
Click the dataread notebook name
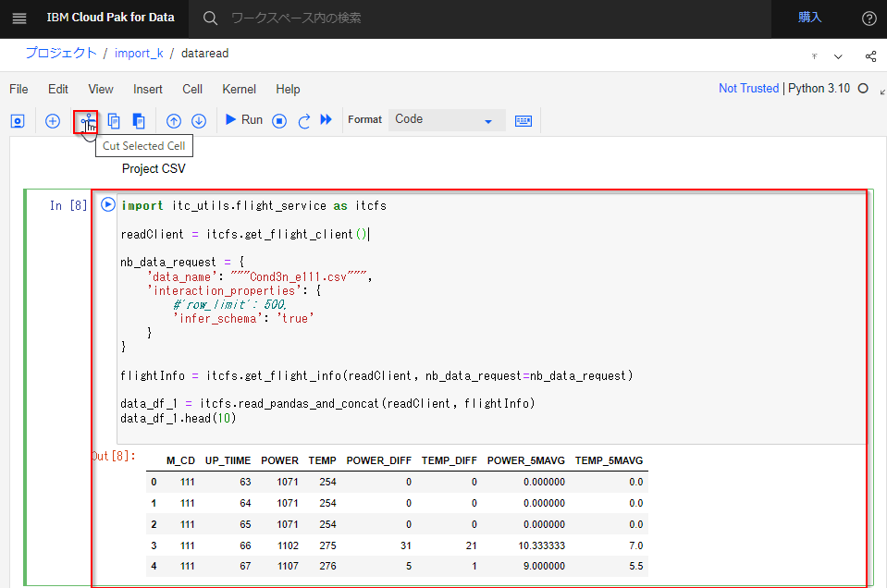point(204,53)
